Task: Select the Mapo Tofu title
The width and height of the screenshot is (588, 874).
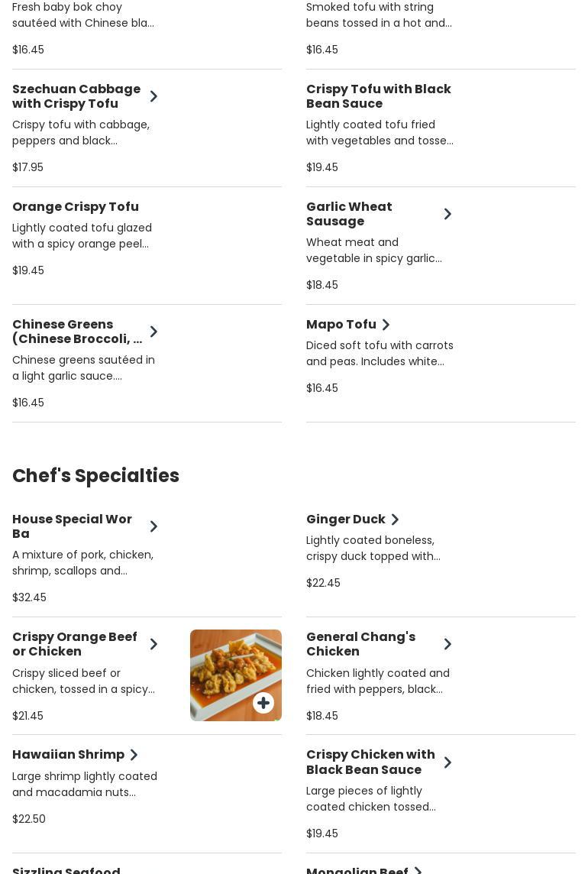Action: (x=341, y=325)
